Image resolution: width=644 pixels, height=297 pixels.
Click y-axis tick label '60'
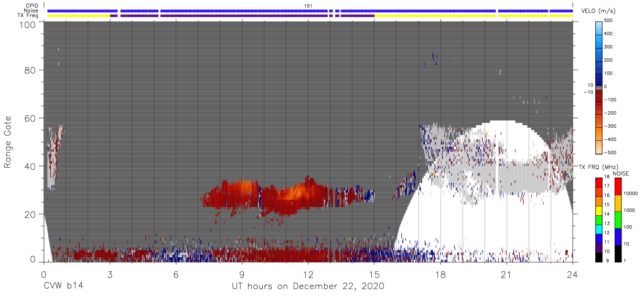[x=30, y=119]
